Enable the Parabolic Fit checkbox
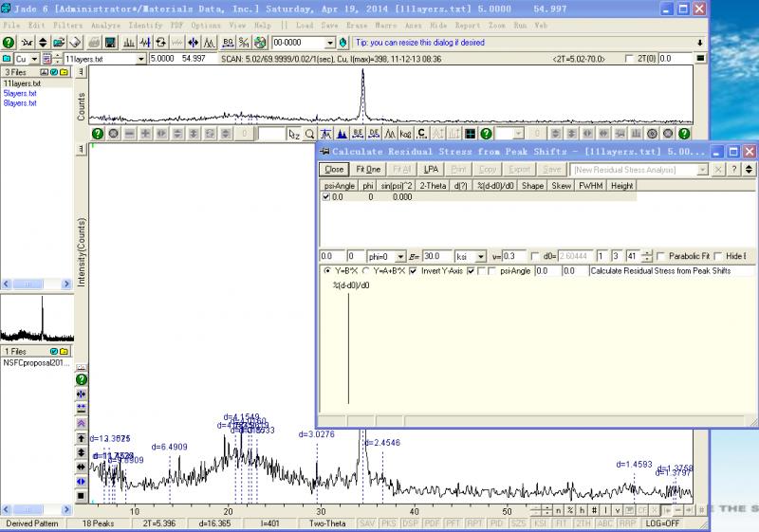 [661, 256]
